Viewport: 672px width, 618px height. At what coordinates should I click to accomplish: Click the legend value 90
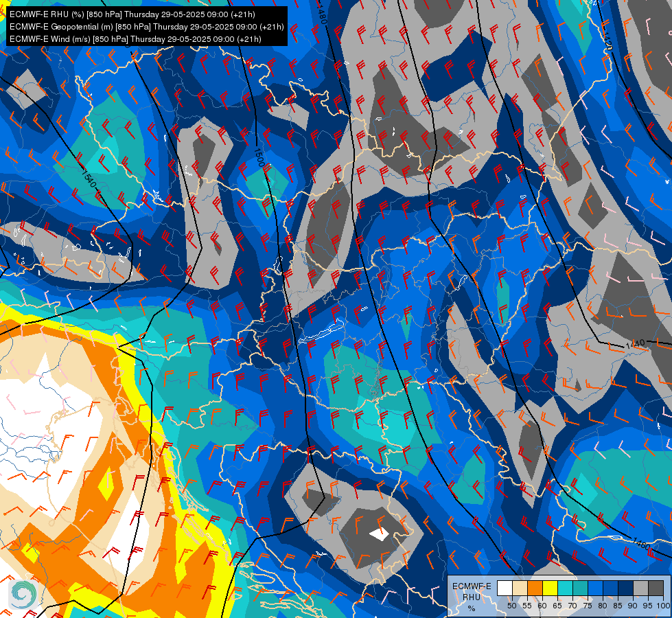(633, 606)
